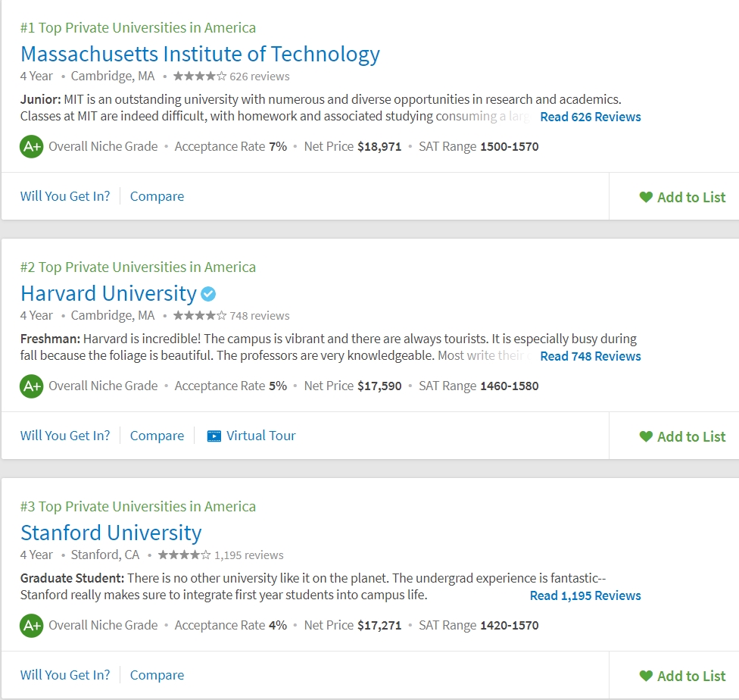This screenshot has height=700, width=739.
Task: Click the Virtual Tour video icon for Harvard
Action: click(x=214, y=436)
